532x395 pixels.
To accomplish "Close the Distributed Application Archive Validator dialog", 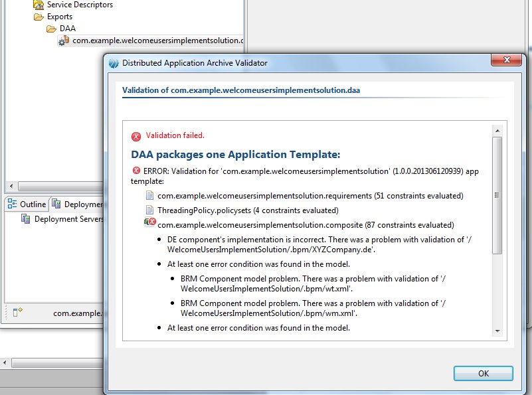I will [x=506, y=60].
